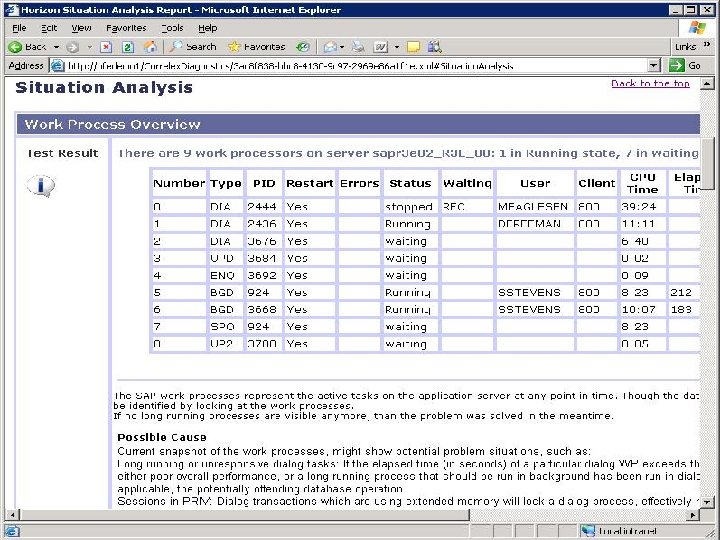
Task: Click the Mail icon in the toolbar
Action: tap(329, 47)
